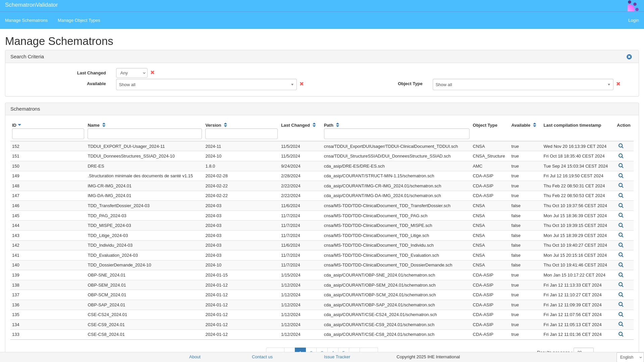Open view icon for OBP-SNE_2024.01 row
The image size is (644, 362).
click(621, 275)
